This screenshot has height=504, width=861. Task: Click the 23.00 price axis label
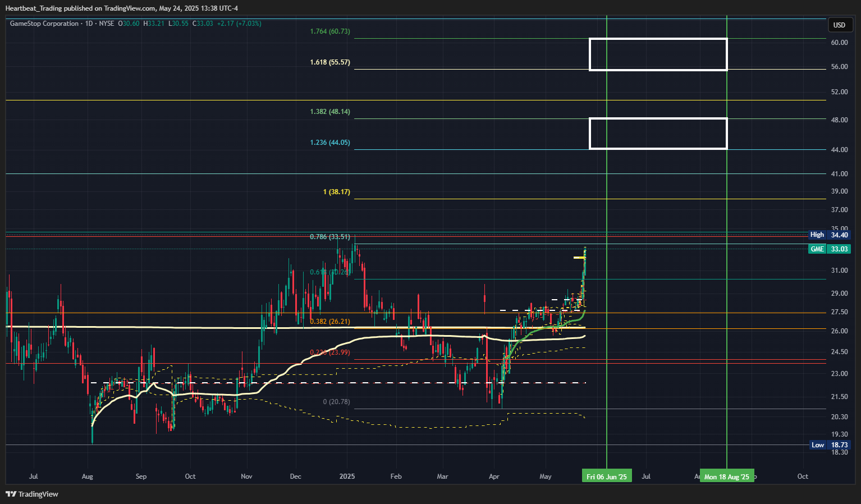(840, 374)
